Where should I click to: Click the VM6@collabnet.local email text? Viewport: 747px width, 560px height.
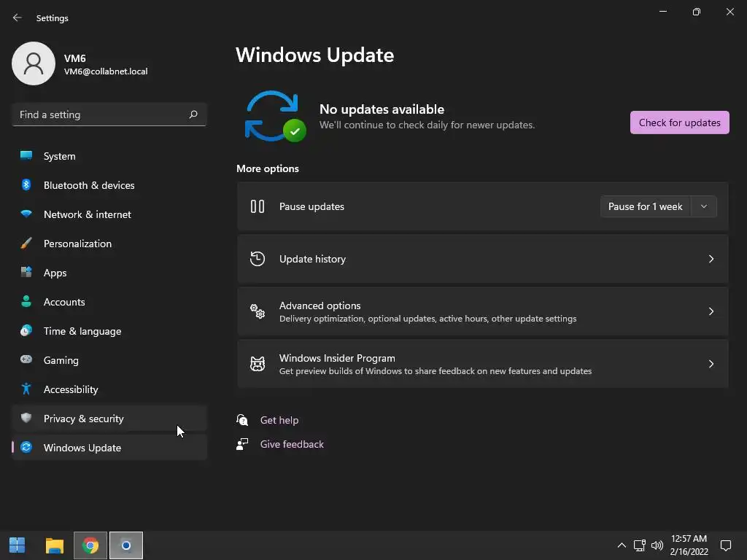point(106,71)
